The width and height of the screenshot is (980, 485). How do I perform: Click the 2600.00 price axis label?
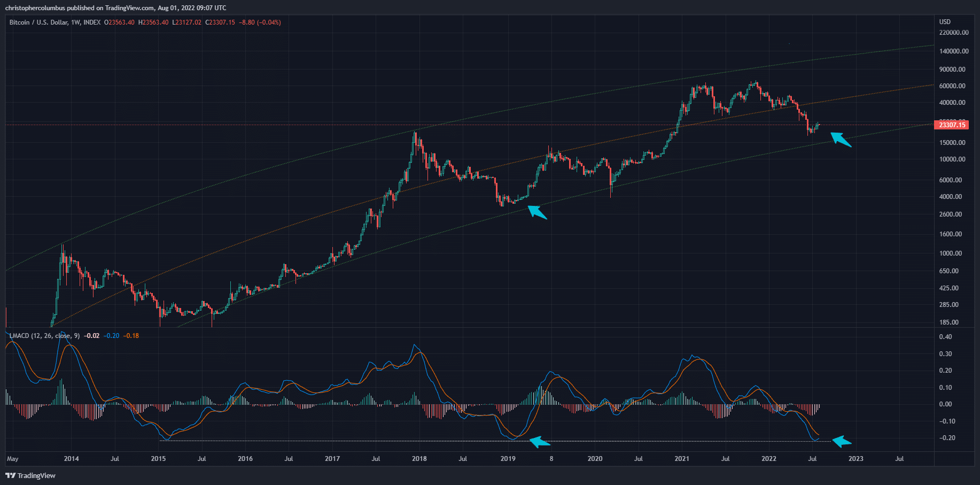[952, 214]
